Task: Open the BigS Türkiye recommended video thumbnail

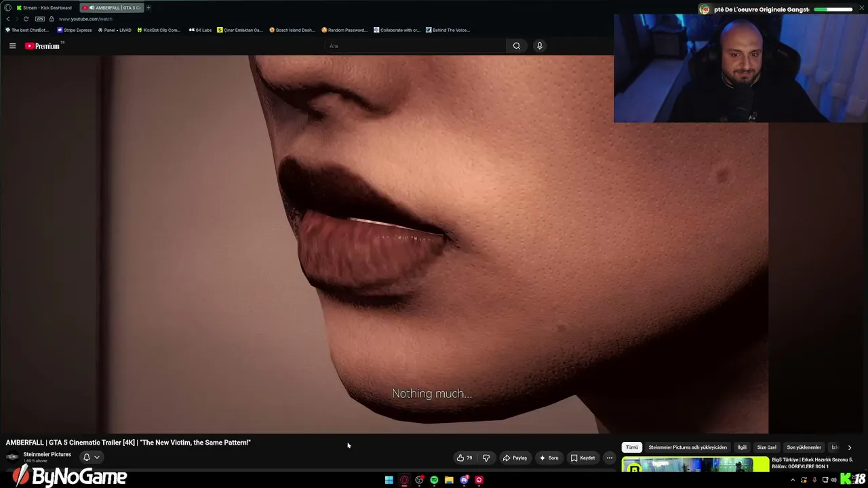Action: 695,464
